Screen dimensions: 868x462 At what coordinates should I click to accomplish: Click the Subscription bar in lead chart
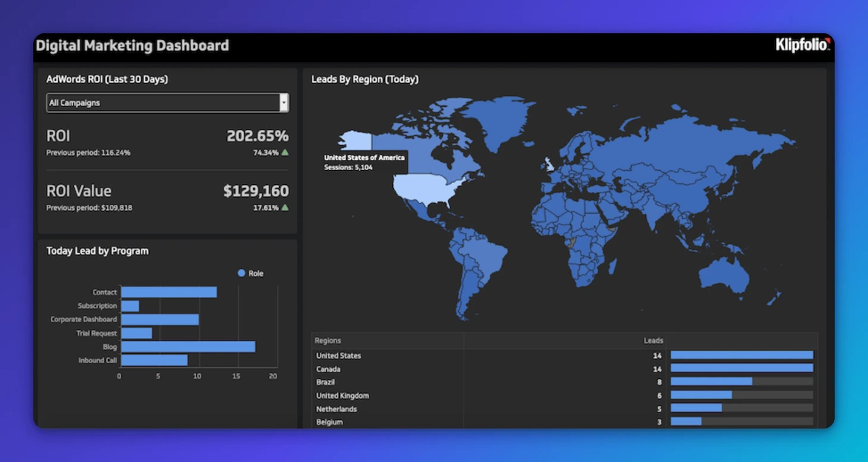(x=130, y=306)
